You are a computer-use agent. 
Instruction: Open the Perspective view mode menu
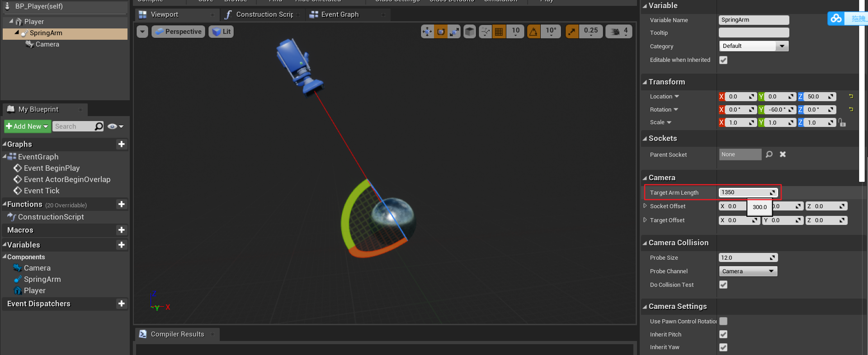[178, 32]
